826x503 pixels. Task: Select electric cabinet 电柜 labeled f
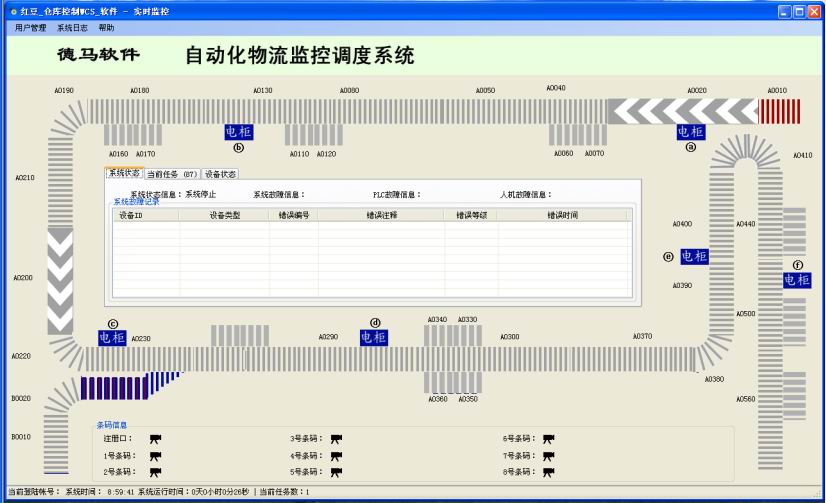click(x=797, y=280)
